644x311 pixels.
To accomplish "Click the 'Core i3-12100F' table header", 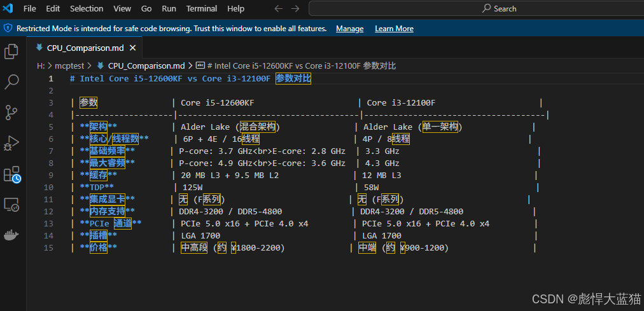I will [400, 103].
